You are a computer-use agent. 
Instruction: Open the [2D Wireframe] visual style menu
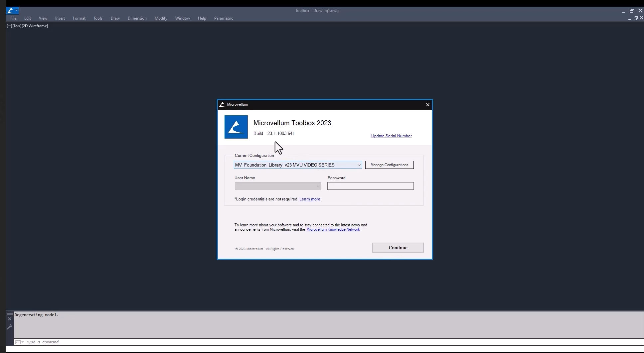(35, 26)
